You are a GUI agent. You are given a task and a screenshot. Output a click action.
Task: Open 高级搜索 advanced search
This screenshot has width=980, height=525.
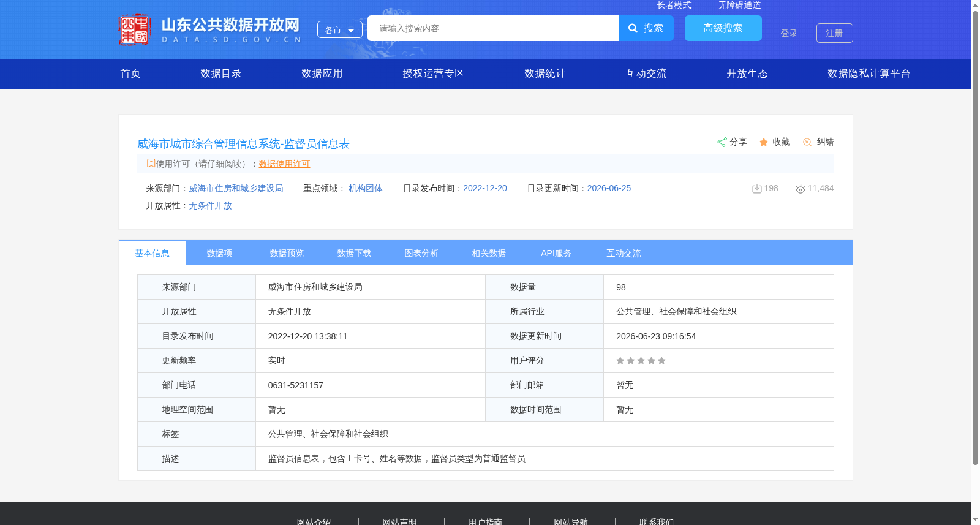click(x=723, y=28)
